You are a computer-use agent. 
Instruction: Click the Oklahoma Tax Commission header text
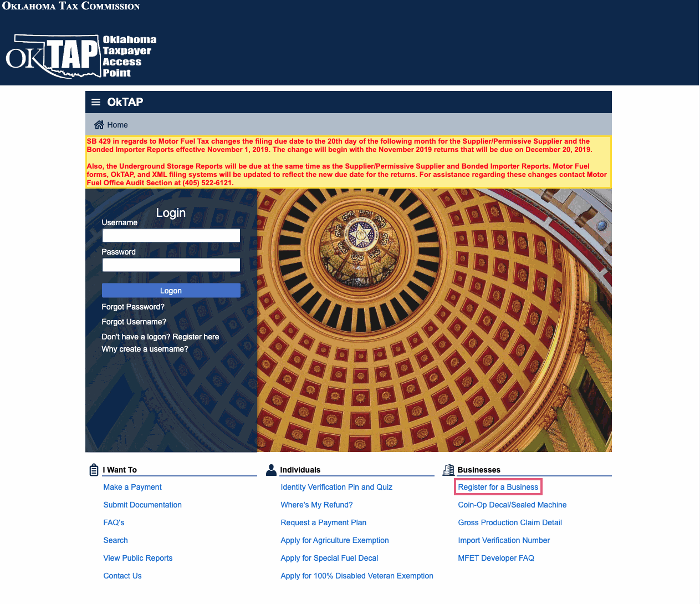[71, 6]
